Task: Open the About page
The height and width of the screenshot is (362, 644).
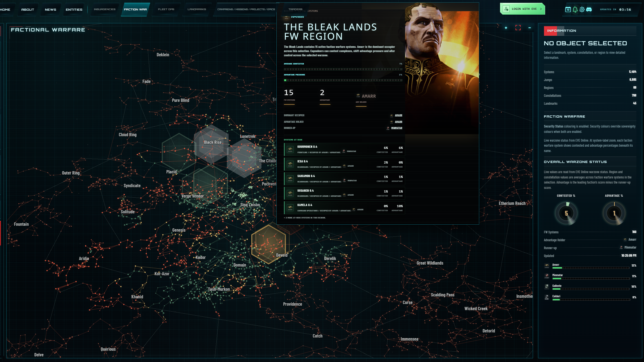Action: [x=28, y=10]
